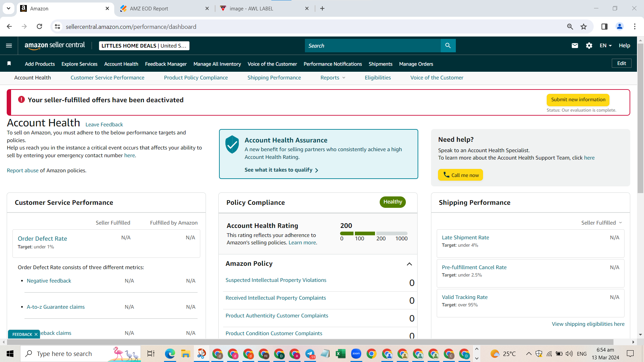Open the Windows notification center icon
The width and height of the screenshot is (644, 362).
[x=630, y=354]
